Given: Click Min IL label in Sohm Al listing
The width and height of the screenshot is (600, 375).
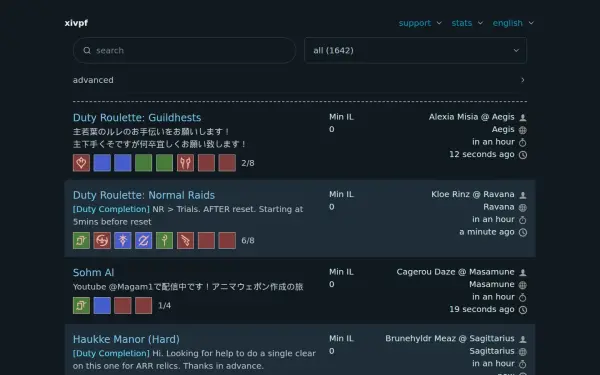Looking at the screenshot, I should click(x=341, y=272).
